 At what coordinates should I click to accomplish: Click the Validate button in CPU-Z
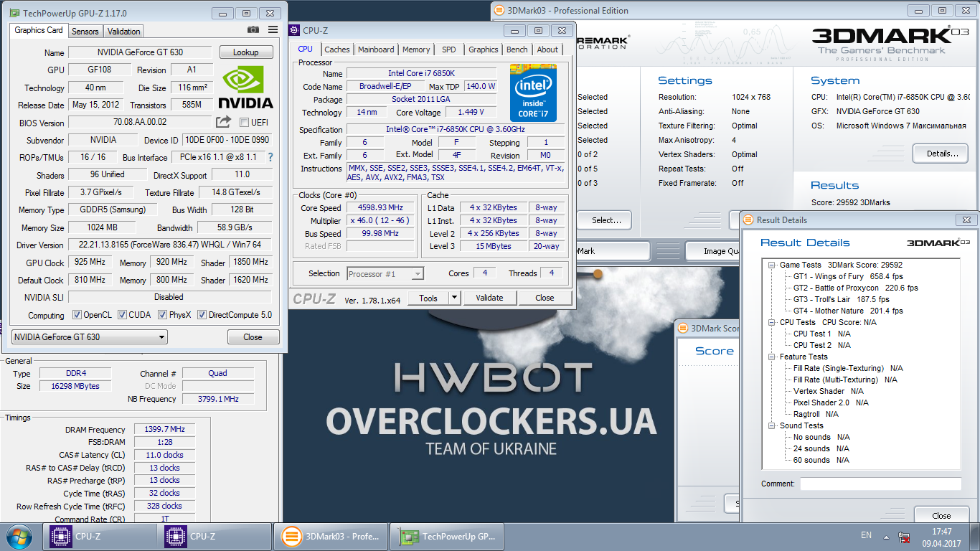tap(489, 298)
